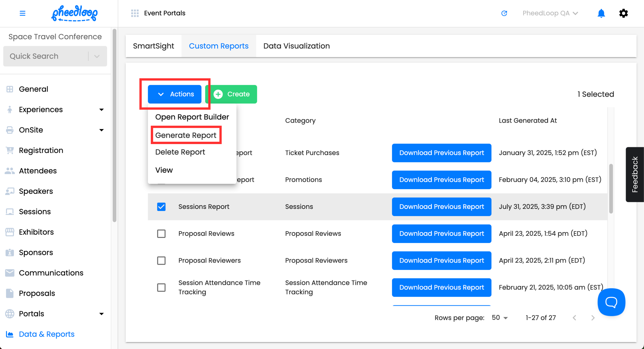Open the hamburger menu icon
Viewport: 644px width, 349px height.
coord(23,13)
